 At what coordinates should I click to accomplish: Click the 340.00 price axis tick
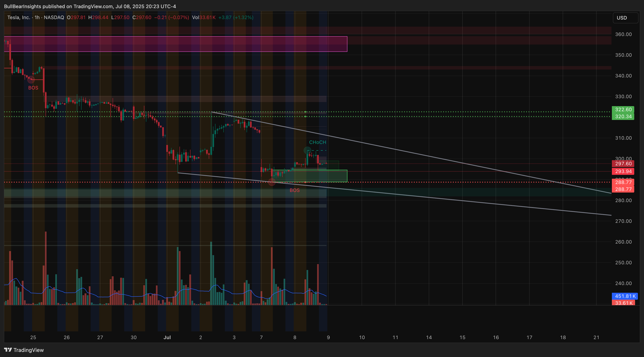(623, 76)
